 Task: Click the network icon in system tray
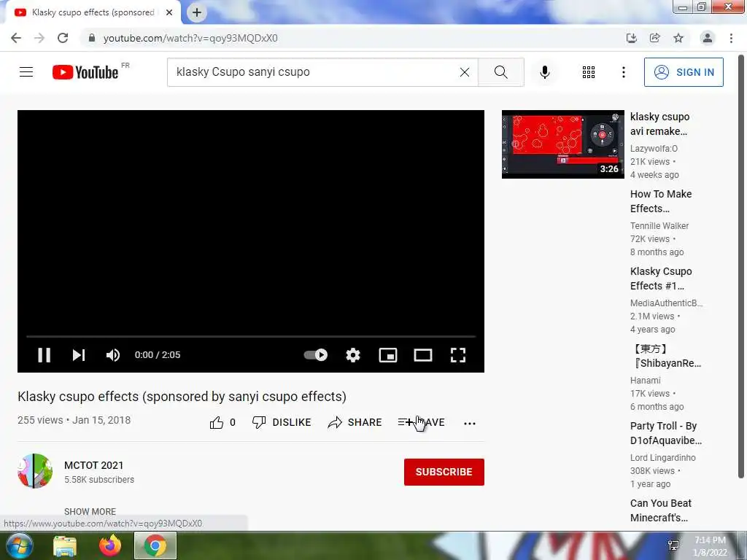click(x=673, y=545)
